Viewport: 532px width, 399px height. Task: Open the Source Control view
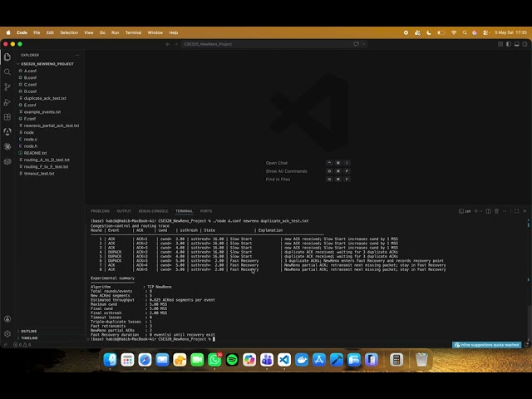pyautogui.click(x=7, y=86)
